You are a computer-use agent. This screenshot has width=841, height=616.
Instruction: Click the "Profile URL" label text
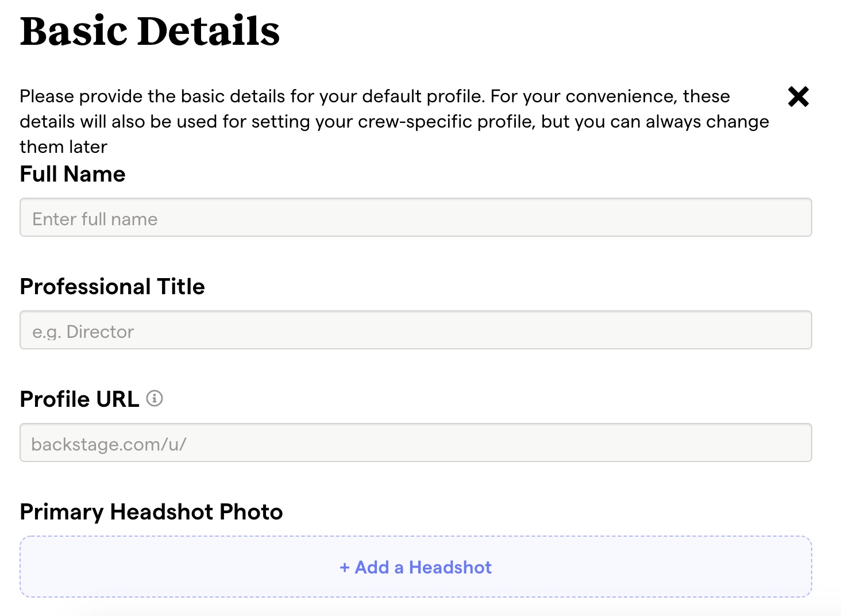click(79, 399)
